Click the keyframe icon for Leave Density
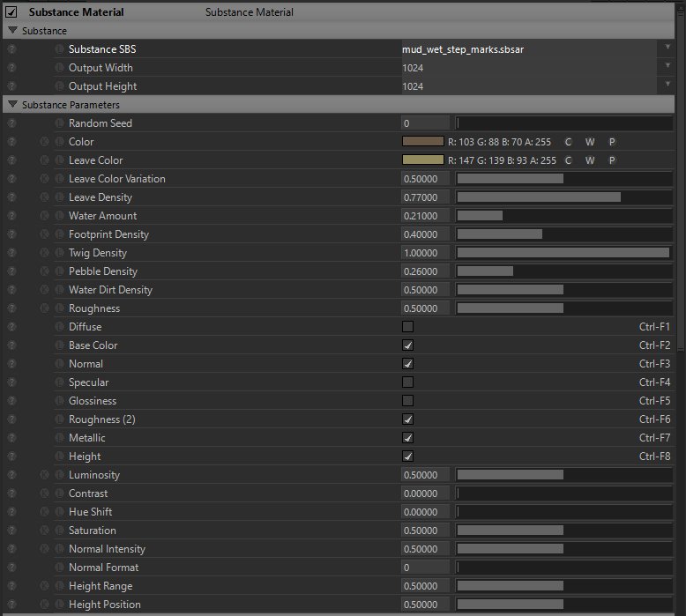The width and height of the screenshot is (686, 616). 45,197
